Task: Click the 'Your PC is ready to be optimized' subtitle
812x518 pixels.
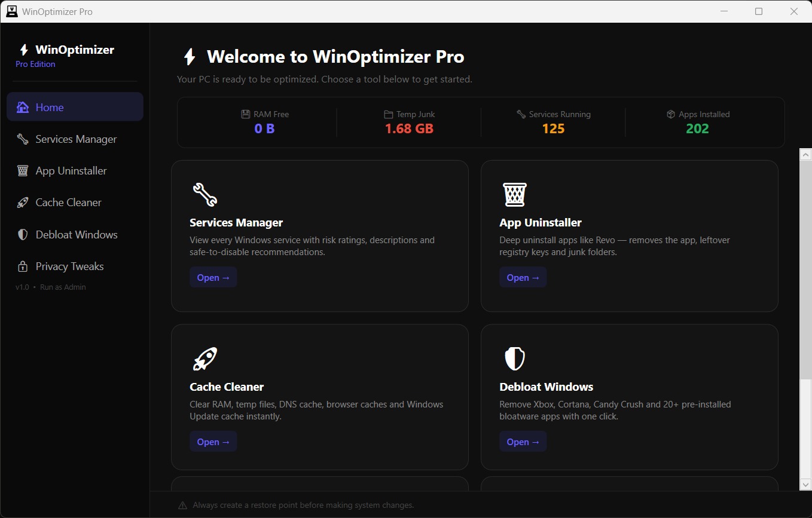Action: [x=325, y=79]
